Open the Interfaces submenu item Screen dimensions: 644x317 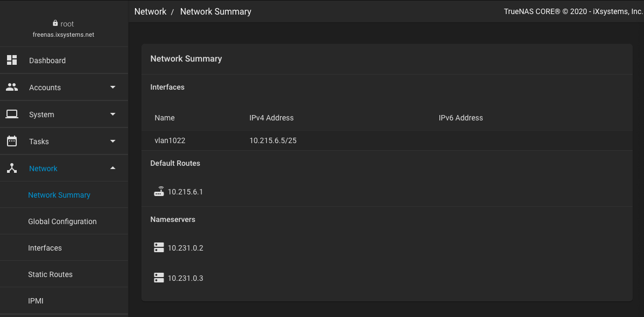coord(45,248)
